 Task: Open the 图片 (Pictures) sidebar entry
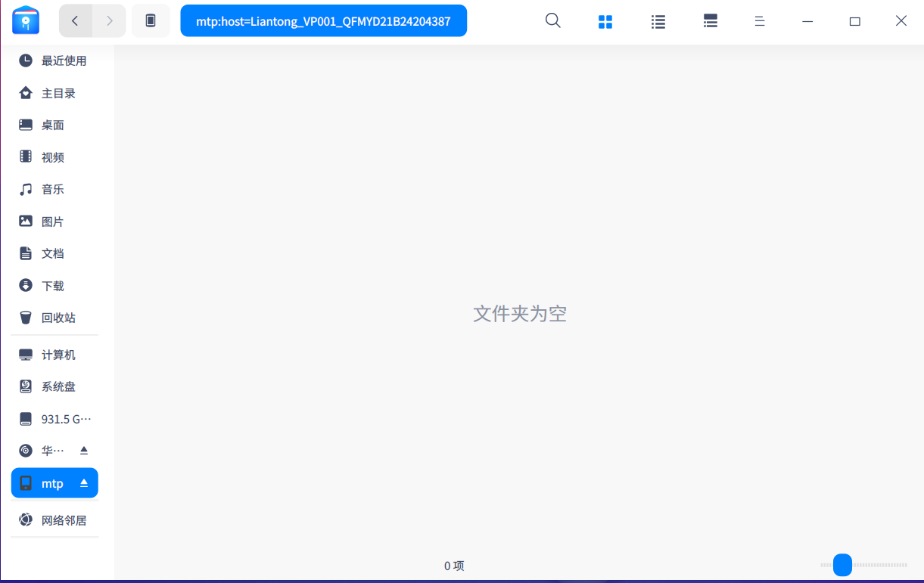pyautogui.click(x=53, y=221)
